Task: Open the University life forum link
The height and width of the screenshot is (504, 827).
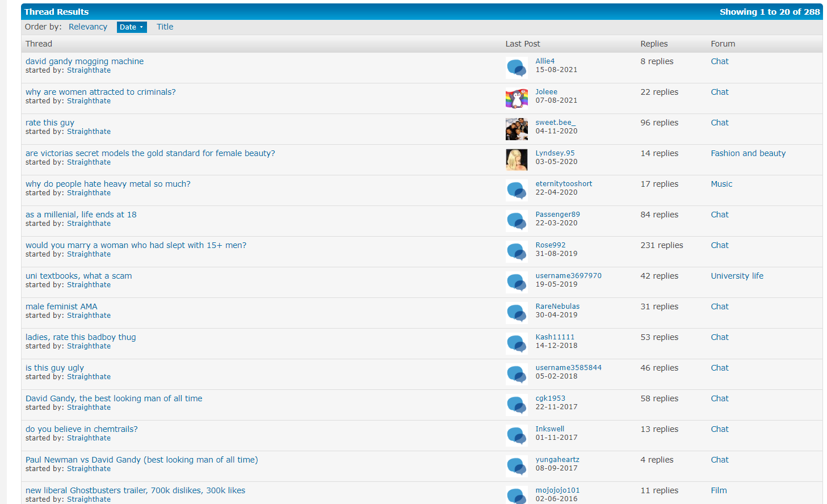Action: pos(737,276)
